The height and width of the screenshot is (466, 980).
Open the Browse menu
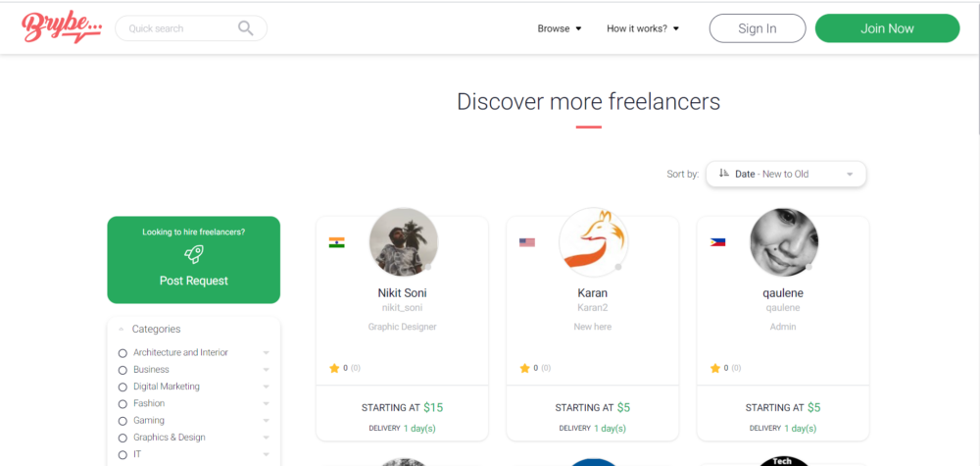pyautogui.click(x=560, y=28)
